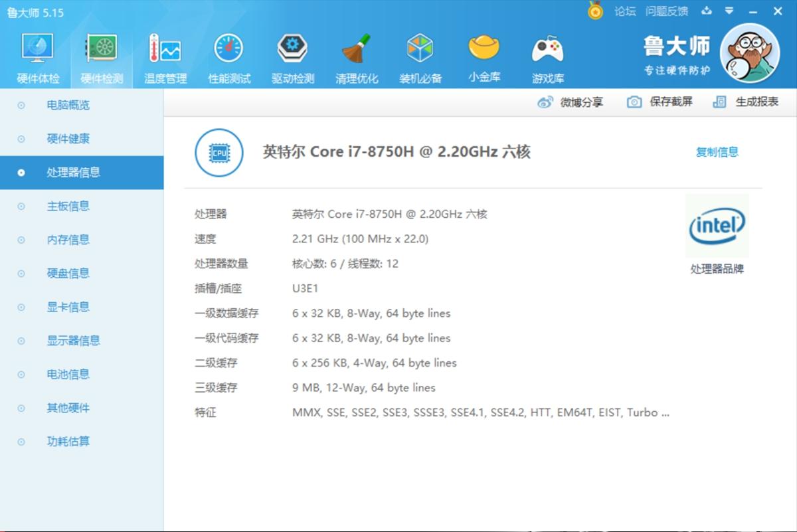Start 清理优化 cleanup optimization
This screenshot has height=532, width=797.
[356, 54]
